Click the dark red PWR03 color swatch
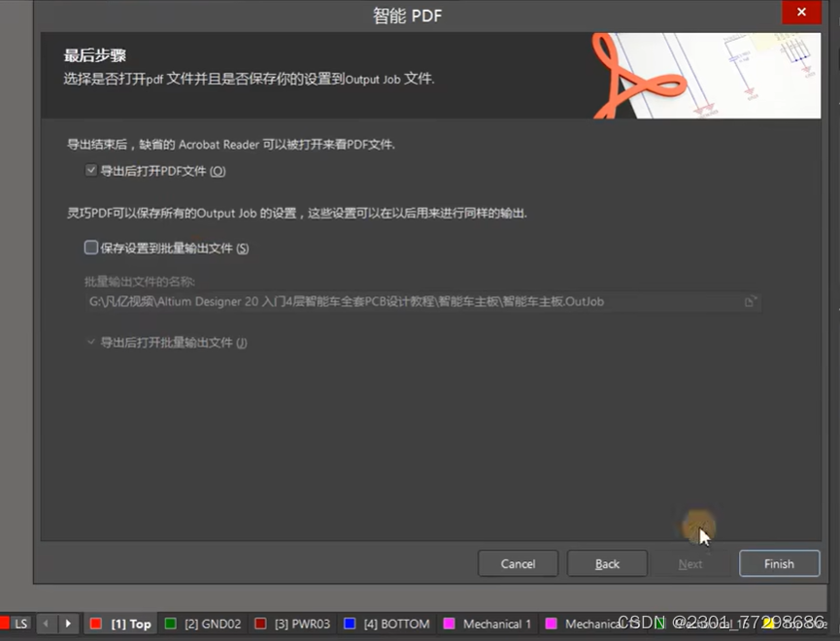This screenshot has height=641, width=840. tap(260, 624)
